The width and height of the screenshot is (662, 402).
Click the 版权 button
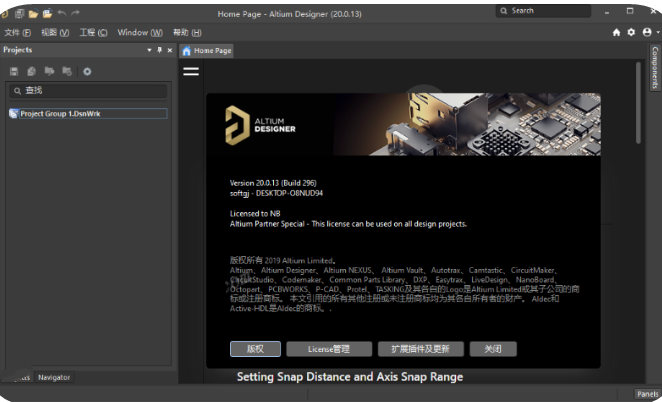pyautogui.click(x=255, y=349)
